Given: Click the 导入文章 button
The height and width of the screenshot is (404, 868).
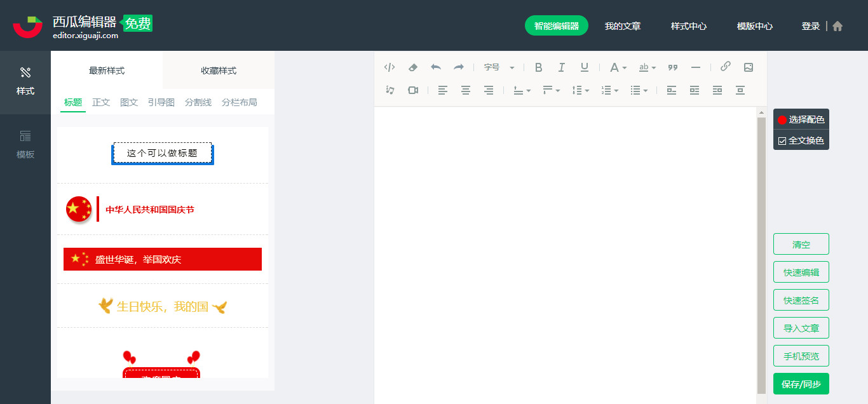Looking at the screenshot, I should pos(801,328).
